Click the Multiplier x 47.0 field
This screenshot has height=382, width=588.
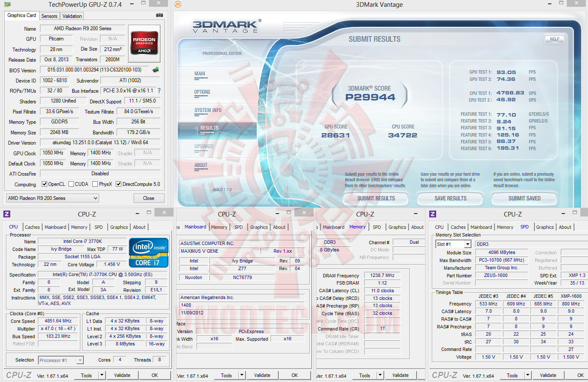coord(58,329)
